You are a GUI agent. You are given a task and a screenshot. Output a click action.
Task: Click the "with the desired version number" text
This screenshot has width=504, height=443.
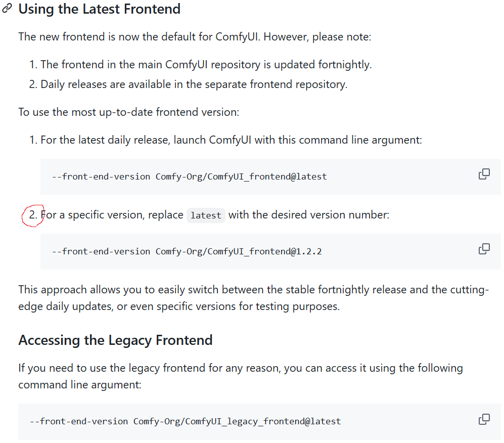pos(309,215)
